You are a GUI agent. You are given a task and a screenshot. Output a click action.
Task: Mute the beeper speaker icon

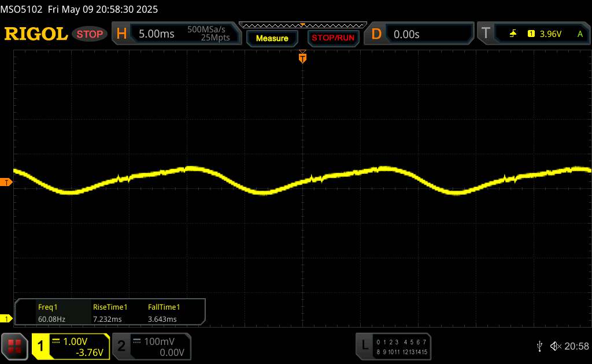[555, 346]
